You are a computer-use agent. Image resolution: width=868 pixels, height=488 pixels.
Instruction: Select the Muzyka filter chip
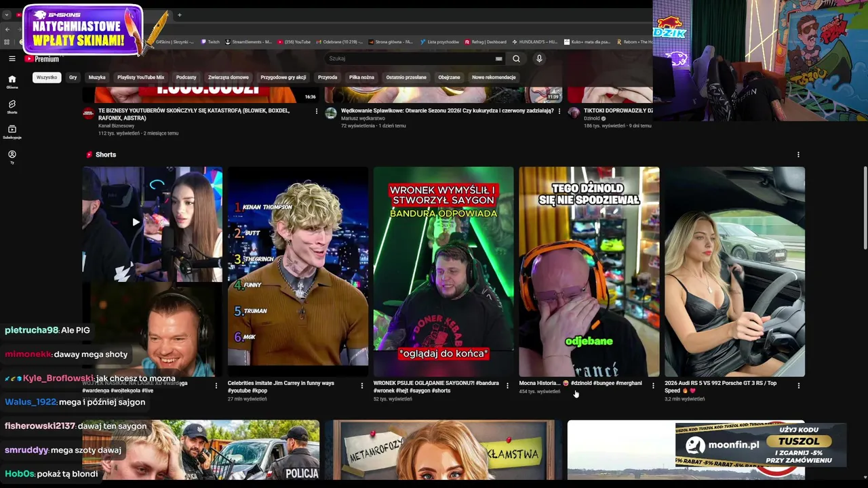97,77
